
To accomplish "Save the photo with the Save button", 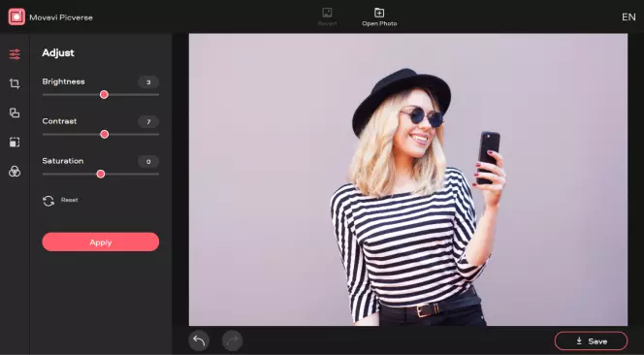I will point(591,341).
